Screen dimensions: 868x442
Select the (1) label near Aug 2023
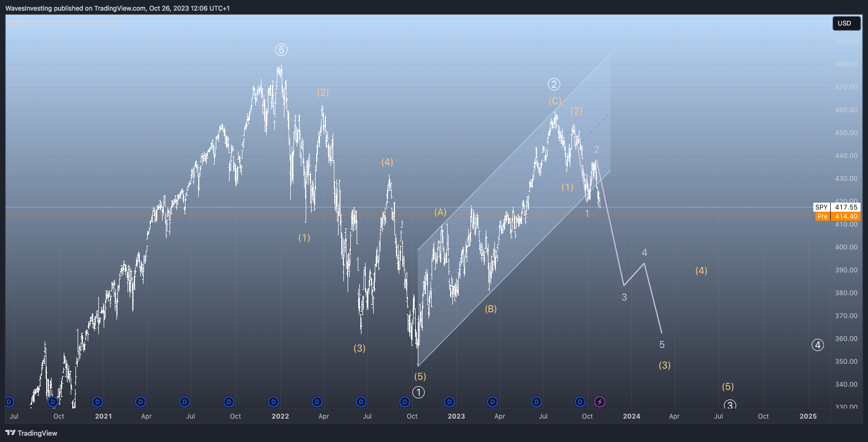tap(567, 187)
